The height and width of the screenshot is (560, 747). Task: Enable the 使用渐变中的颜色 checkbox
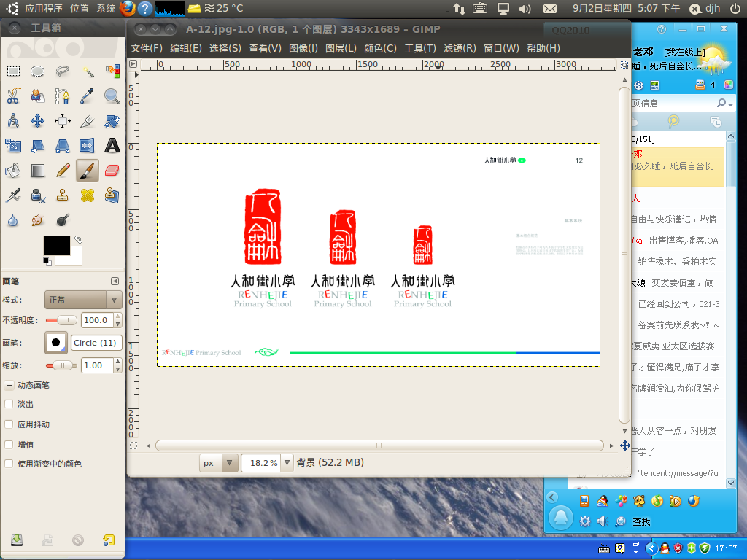pos(9,464)
